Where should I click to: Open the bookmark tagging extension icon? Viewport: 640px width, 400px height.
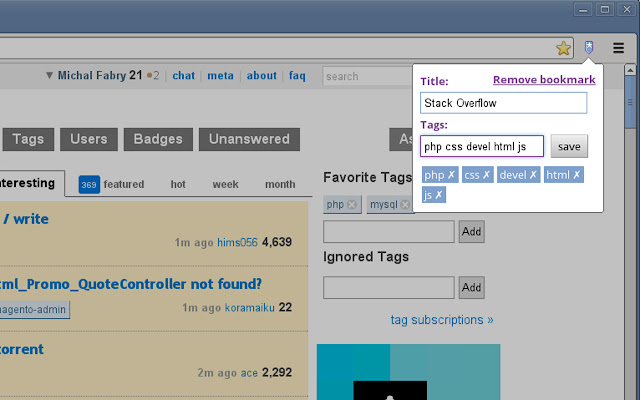click(x=589, y=48)
